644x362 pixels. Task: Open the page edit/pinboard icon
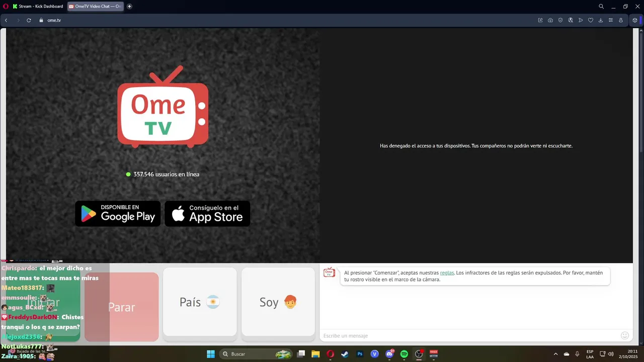coord(540,20)
